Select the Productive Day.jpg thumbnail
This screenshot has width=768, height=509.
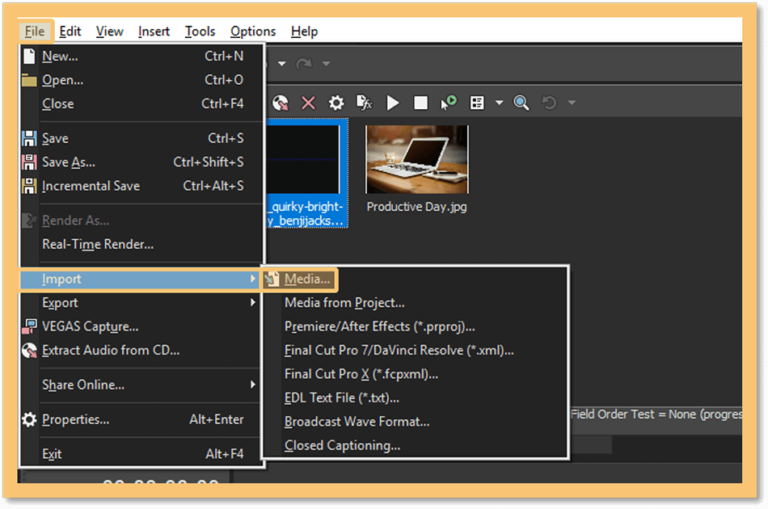(417, 159)
